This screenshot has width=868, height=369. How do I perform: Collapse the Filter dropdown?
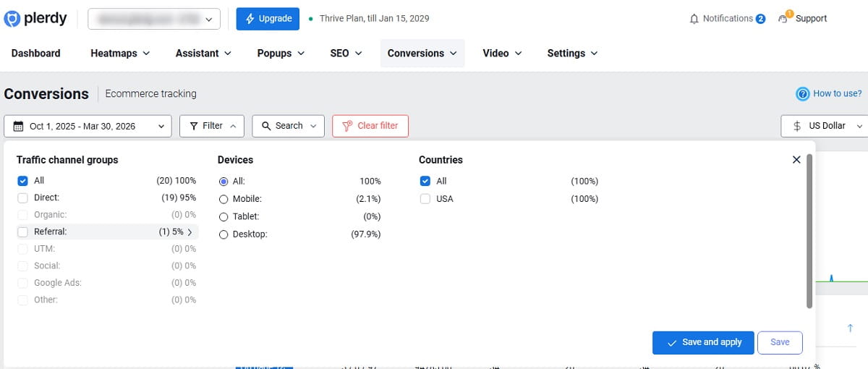pyautogui.click(x=212, y=126)
